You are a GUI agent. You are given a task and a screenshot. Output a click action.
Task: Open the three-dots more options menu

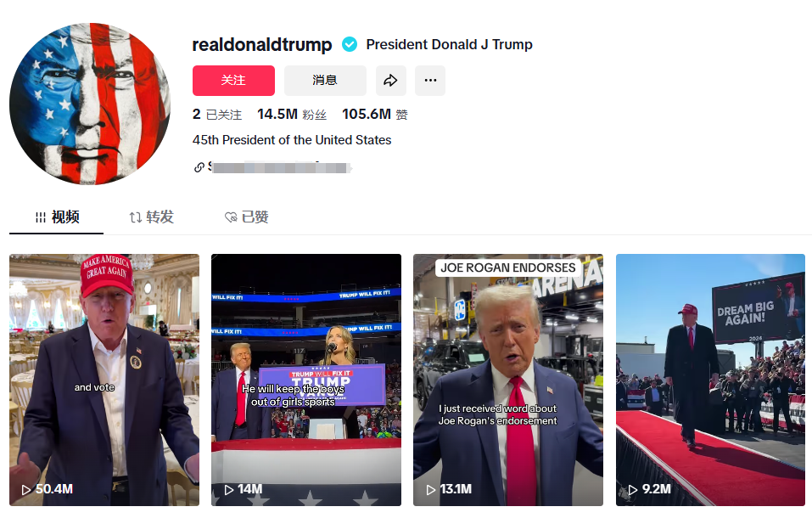point(430,81)
